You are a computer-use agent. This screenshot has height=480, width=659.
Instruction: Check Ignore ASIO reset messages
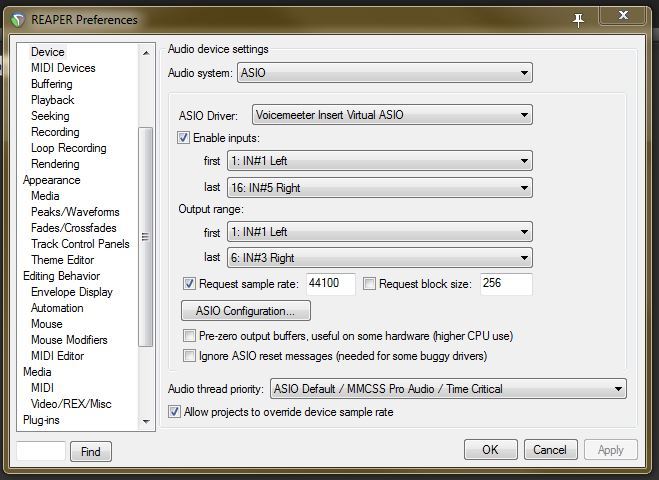[190, 355]
